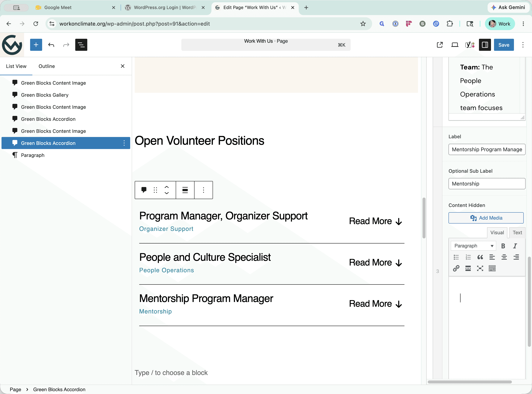This screenshot has height=394, width=532.
Task: Toggle the settings sidebar panel
Action: point(485,45)
